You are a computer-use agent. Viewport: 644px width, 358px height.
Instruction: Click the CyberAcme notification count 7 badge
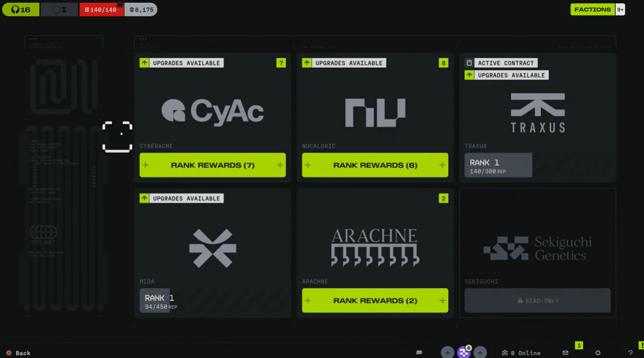(281, 63)
